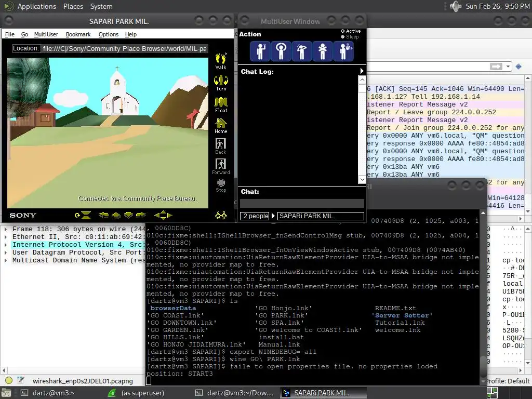532x399 pixels.
Task: Switch to dartz@vm3:~/Dow... taskbar window
Action: [234, 393]
